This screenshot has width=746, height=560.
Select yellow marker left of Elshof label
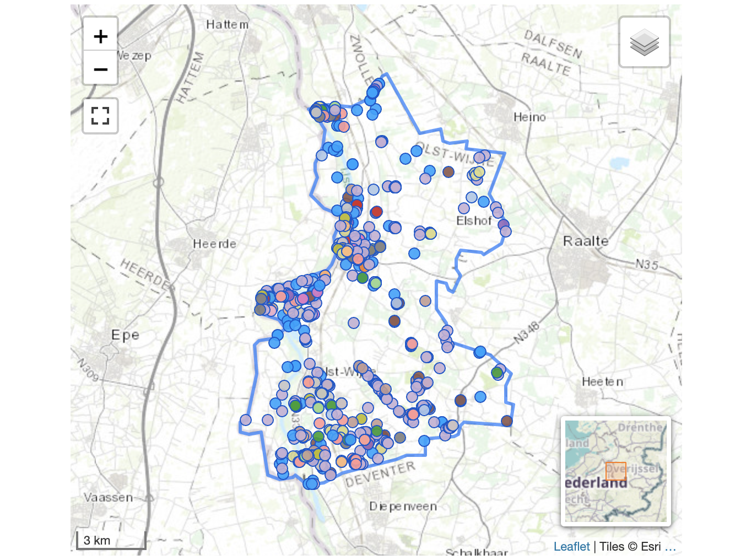click(x=431, y=234)
